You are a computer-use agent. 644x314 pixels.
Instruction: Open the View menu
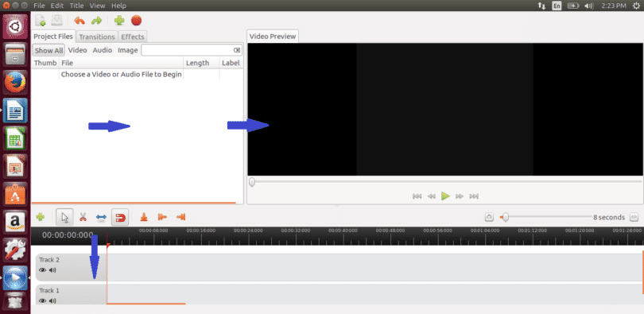(x=97, y=6)
